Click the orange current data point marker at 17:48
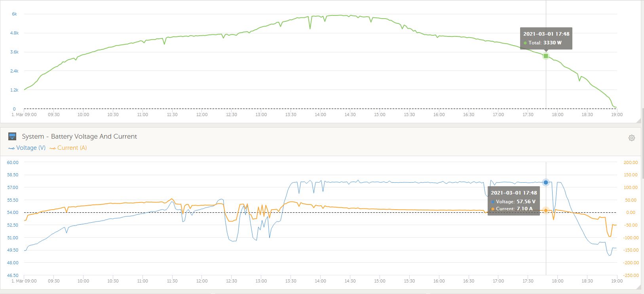The image size is (644, 294). pyautogui.click(x=546, y=210)
